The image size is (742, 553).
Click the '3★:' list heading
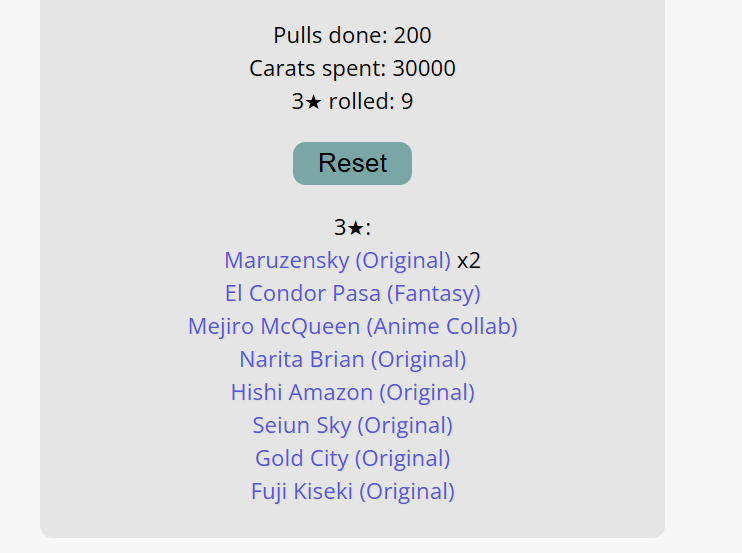(x=352, y=228)
